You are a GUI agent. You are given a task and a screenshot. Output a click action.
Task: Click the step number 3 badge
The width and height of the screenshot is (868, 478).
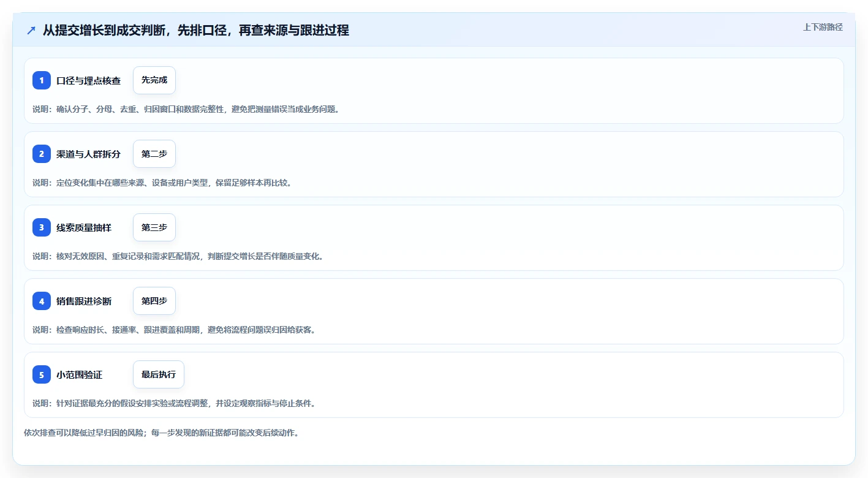tap(42, 227)
